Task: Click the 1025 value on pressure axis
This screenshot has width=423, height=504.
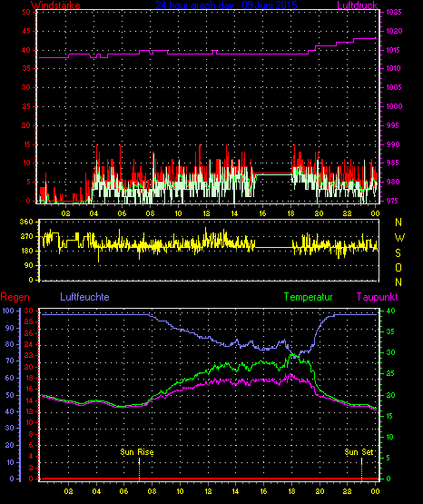Action: click(394, 12)
